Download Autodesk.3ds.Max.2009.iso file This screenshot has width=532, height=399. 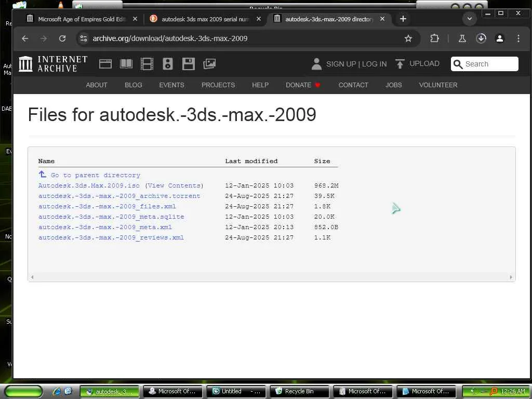pos(89,185)
